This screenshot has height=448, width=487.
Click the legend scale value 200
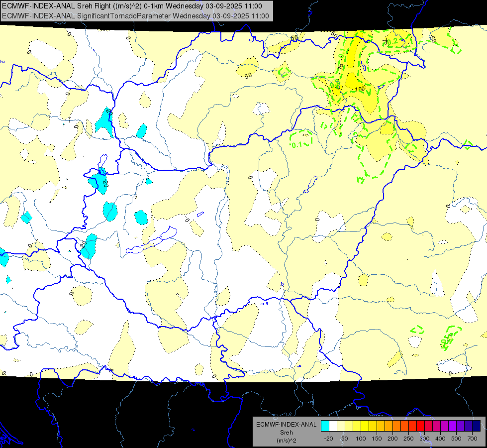pos(392,439)
